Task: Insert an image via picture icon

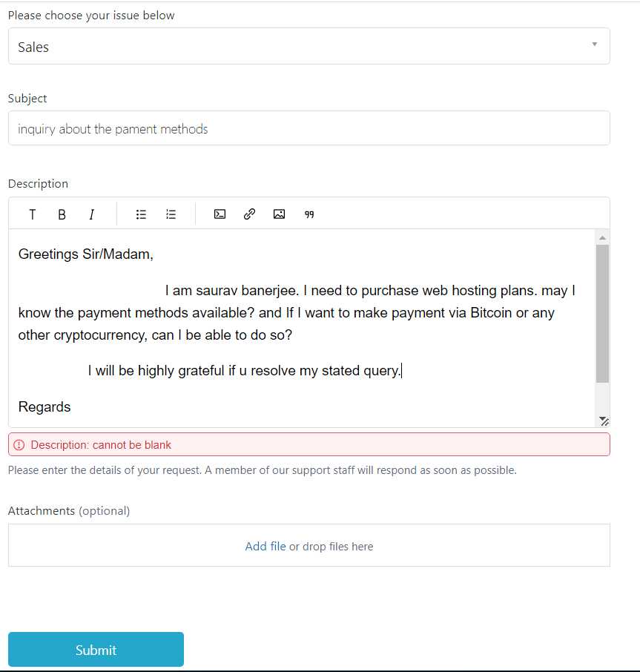Action: 279,214
